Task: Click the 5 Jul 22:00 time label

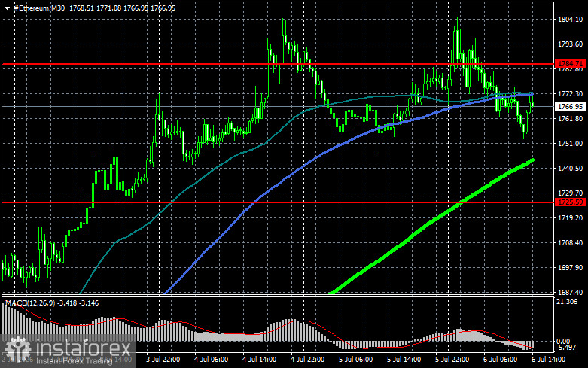Action: (452, 360)
